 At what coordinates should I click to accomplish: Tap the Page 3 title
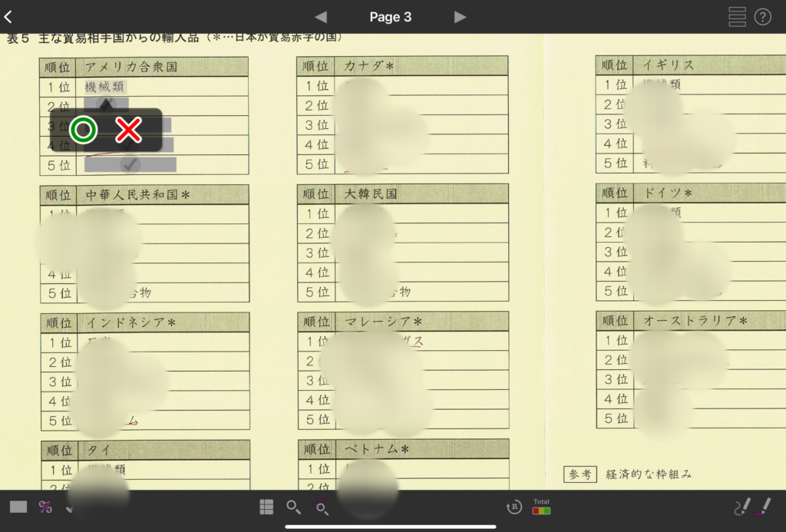pyautogui.click(x=390, y=17)
